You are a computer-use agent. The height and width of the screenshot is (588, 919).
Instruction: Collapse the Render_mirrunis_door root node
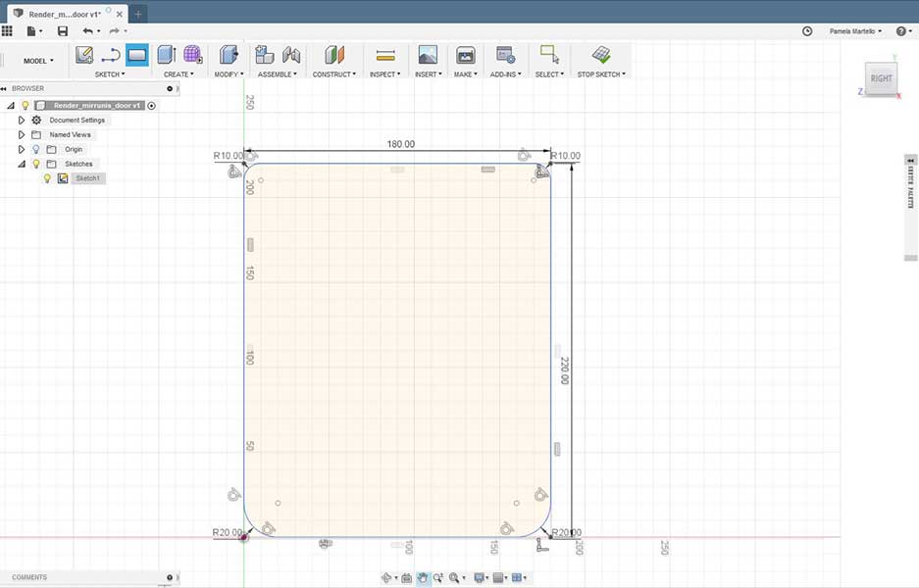coord(11,106)
